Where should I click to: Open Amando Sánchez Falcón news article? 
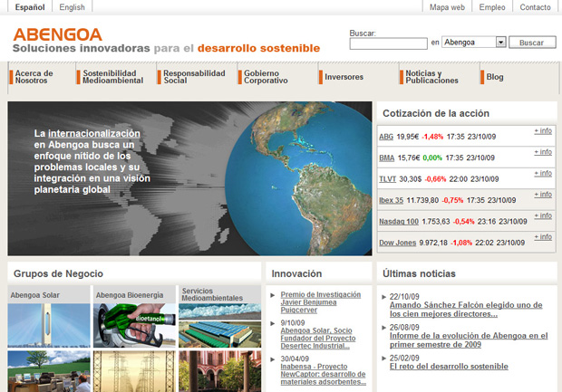(466, 310)
